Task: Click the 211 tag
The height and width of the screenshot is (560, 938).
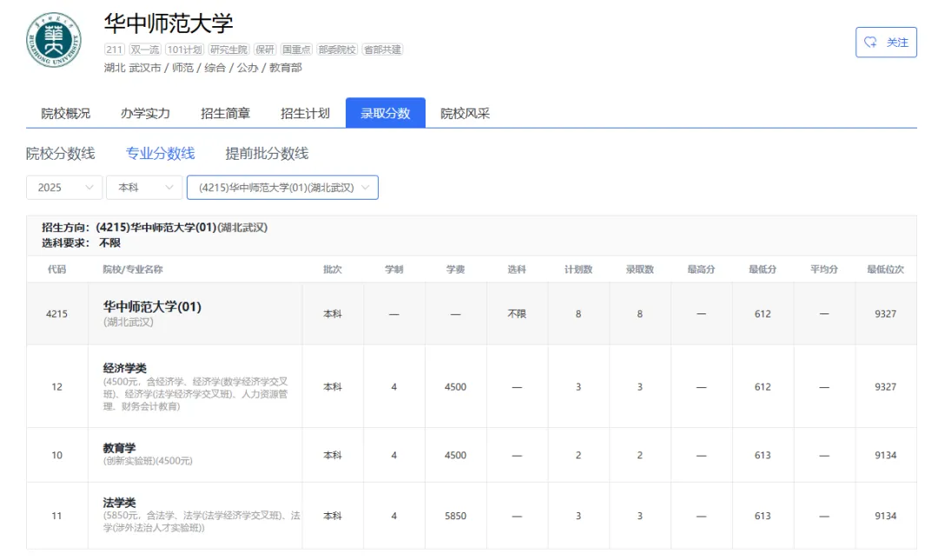Action: pos(115,49)
